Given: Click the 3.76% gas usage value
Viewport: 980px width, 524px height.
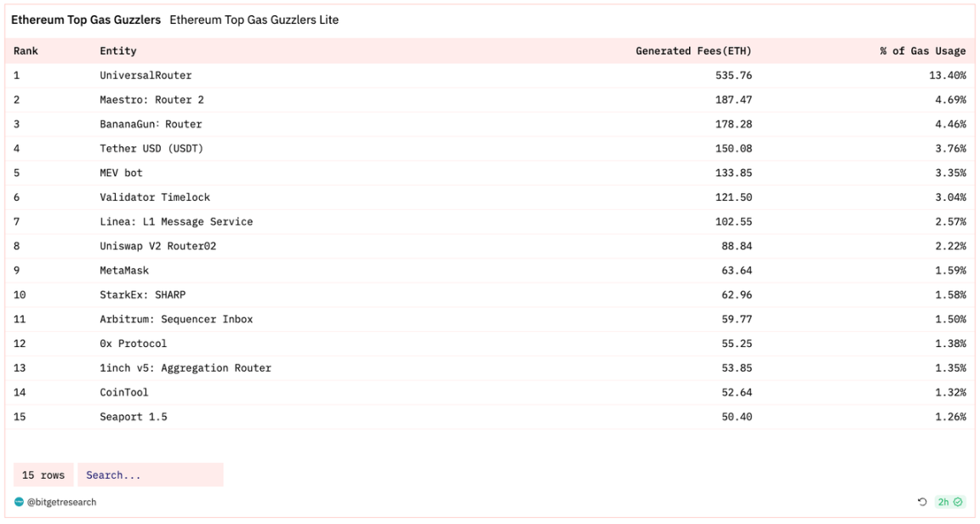Looking at the screenshot, I should [x=950, y=148].
